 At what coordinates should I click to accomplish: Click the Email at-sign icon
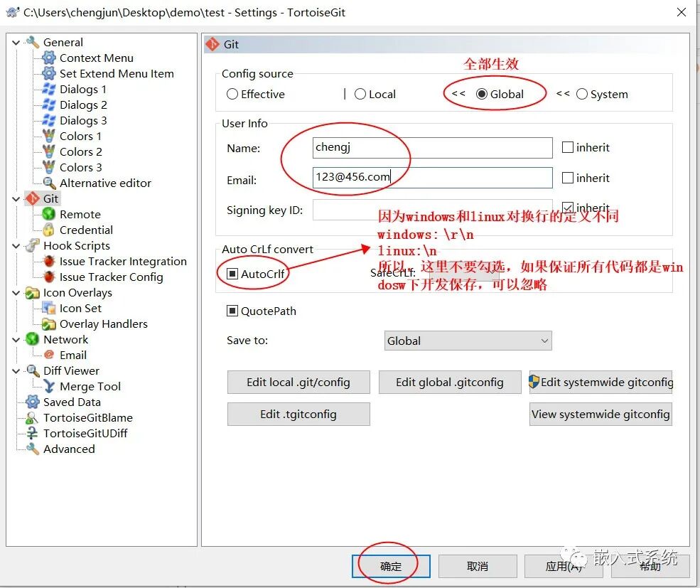tap(48, 355)
